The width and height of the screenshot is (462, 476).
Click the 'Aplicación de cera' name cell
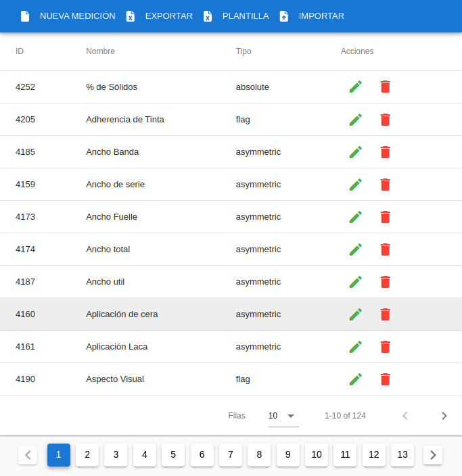pyautogui.click(x=122, y=314)
